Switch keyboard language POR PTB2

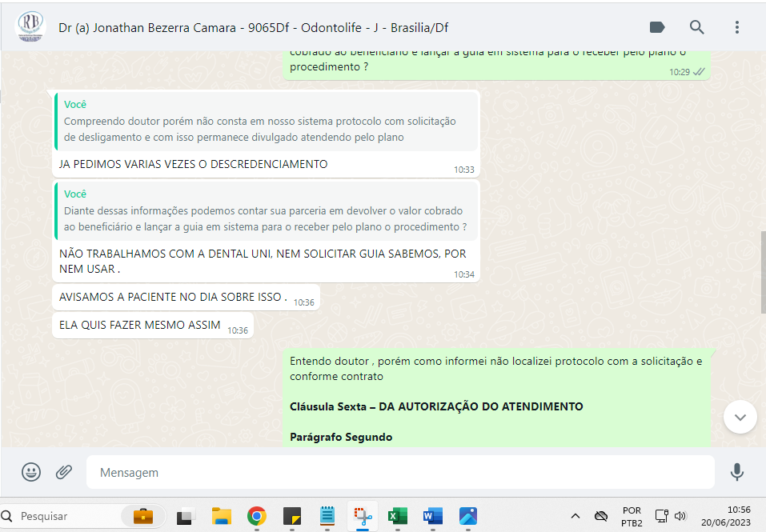632,516
